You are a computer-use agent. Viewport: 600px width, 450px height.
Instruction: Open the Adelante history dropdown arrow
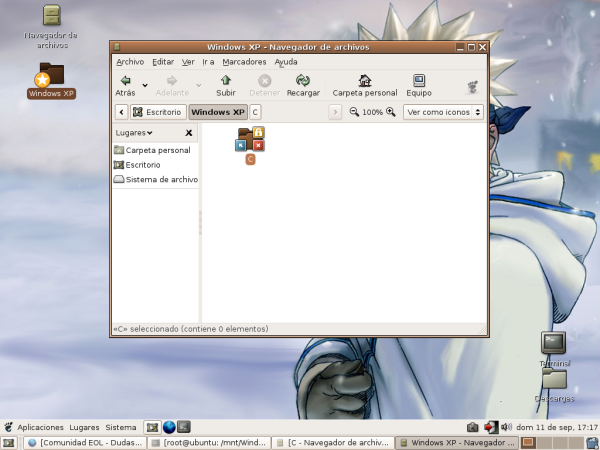coord(199,85)
